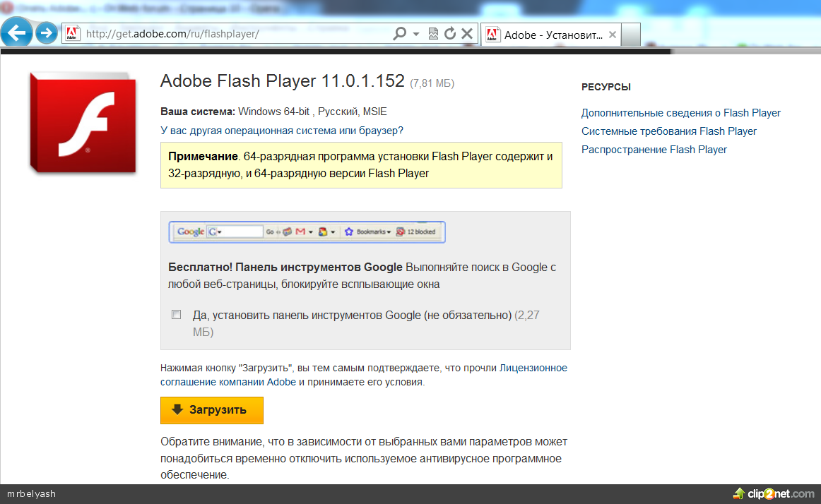This screenshot has height=504, width=821.
Task: Open Распространение Flash Player link
Action: (654, 150)
